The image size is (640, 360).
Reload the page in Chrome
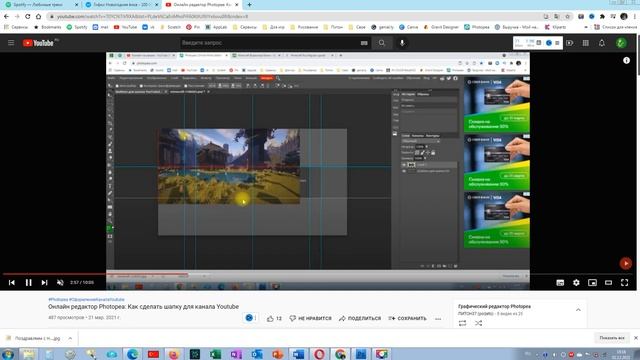click(x=27, y=16)
